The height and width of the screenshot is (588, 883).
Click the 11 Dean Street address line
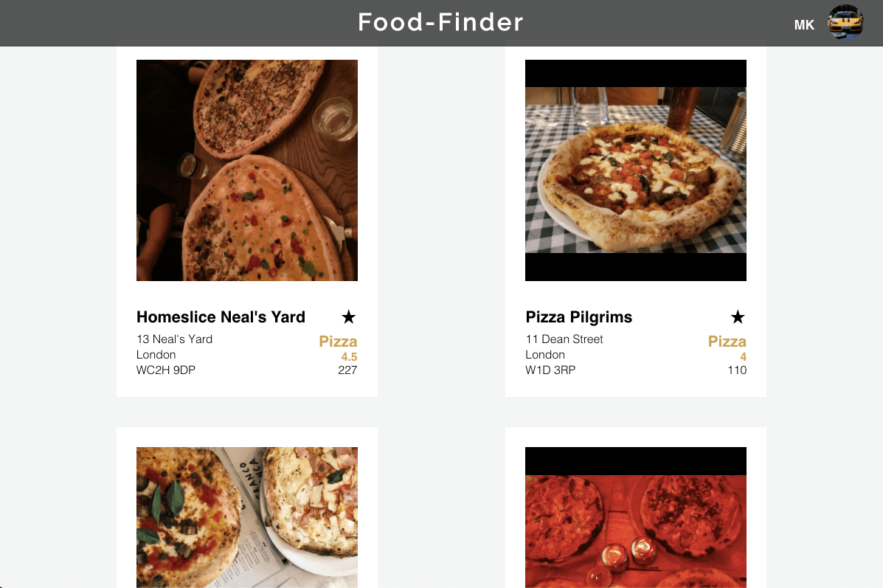[564, 339]
